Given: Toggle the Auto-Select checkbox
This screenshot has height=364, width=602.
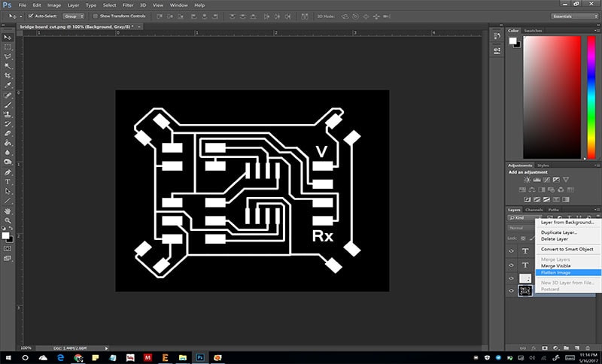Looking at the screenshot, I should [x=31, y=16].
